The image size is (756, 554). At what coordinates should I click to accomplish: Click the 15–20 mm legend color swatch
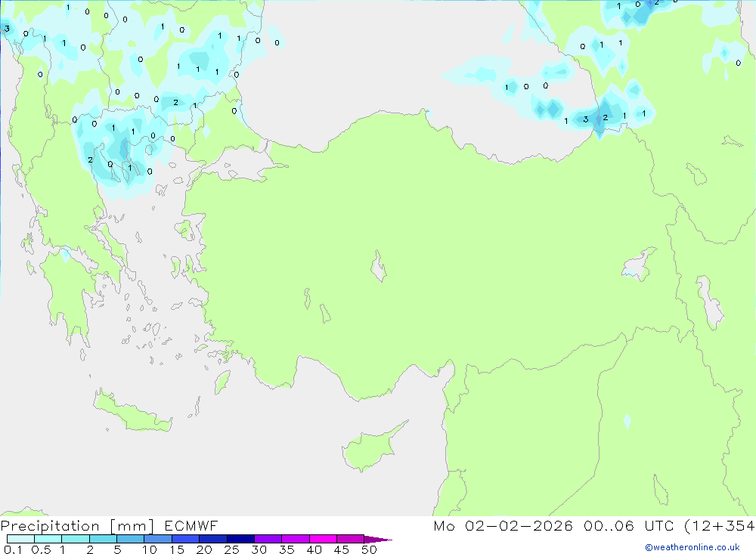point(185,539)
